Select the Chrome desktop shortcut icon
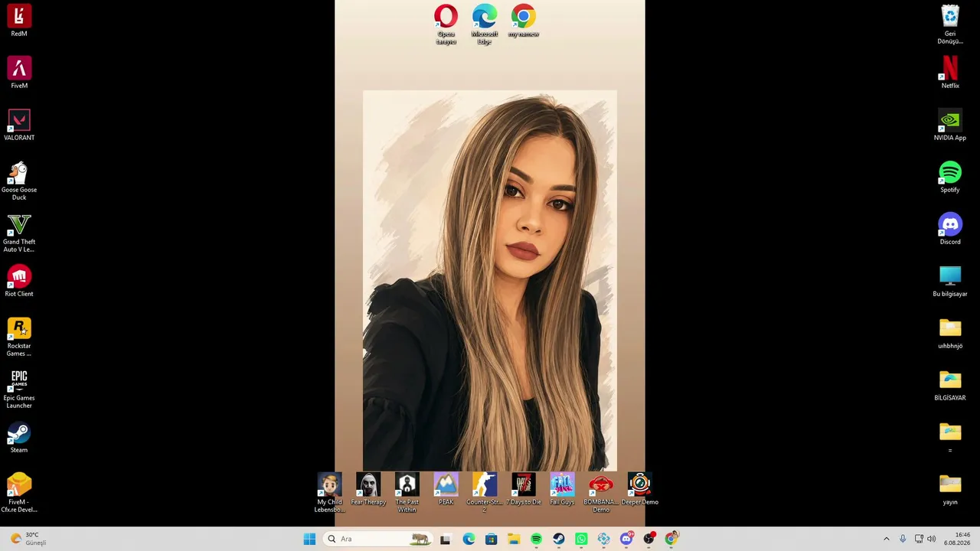Image resolution: width=980 pixels, height=551 pixels. tap(524, 21)
